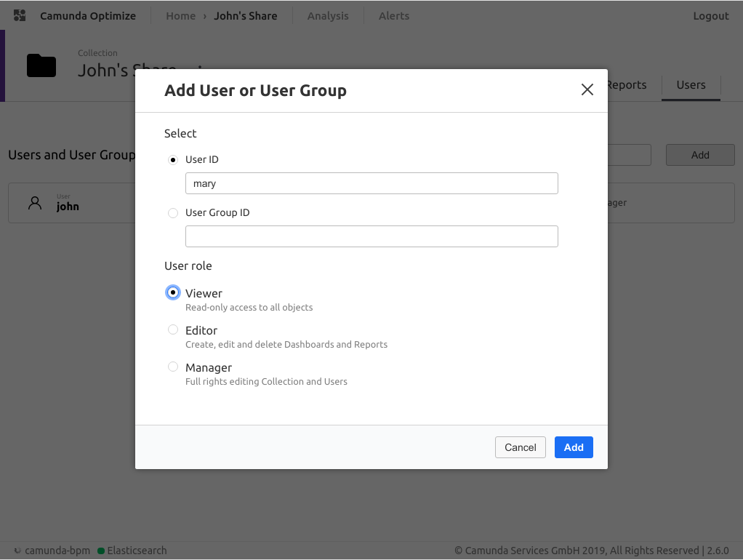Choose the Manager role option
743x560 pixels.
pyautogui.click(x=173, y=367)
